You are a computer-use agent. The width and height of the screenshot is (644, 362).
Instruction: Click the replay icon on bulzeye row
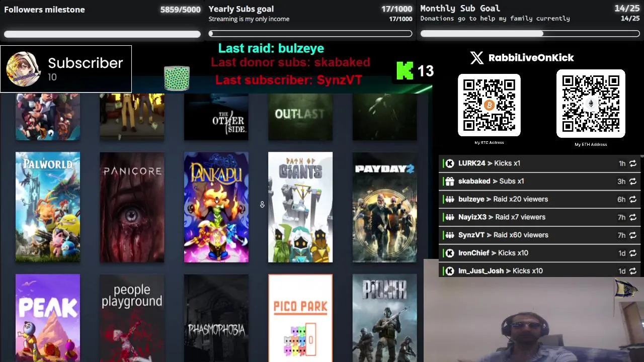(x=633, y=200)
